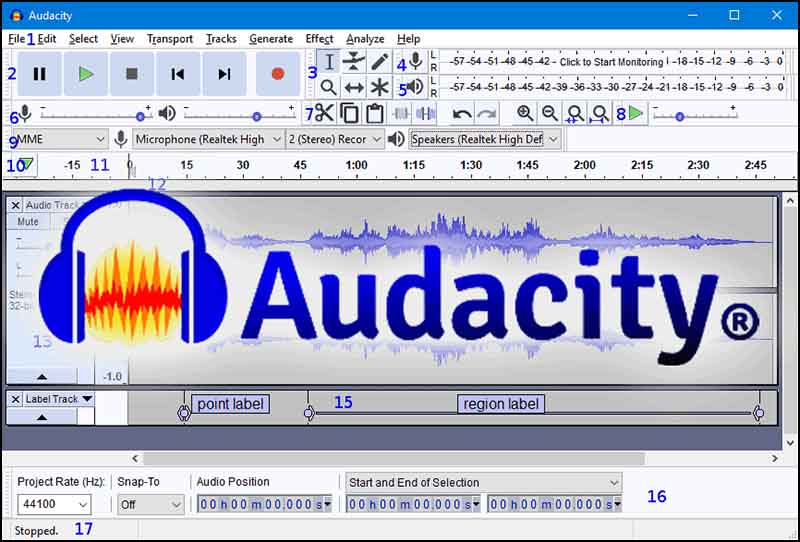Click the play-at-speed slider knob

679,117
